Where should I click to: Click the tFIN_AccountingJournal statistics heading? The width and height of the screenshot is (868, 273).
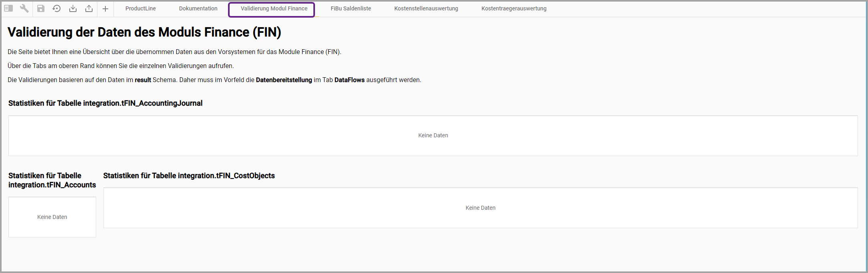105,103
